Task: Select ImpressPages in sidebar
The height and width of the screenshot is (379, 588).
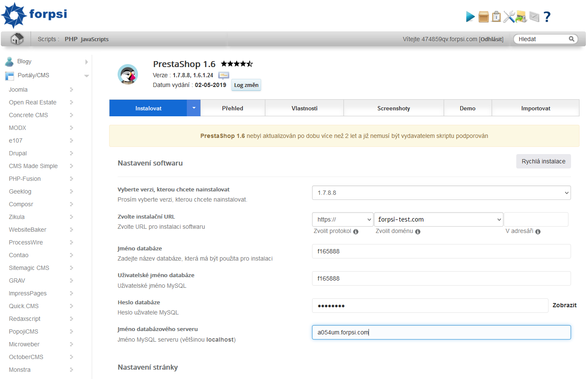Action: pyautogui.click(x=28, y=293)
